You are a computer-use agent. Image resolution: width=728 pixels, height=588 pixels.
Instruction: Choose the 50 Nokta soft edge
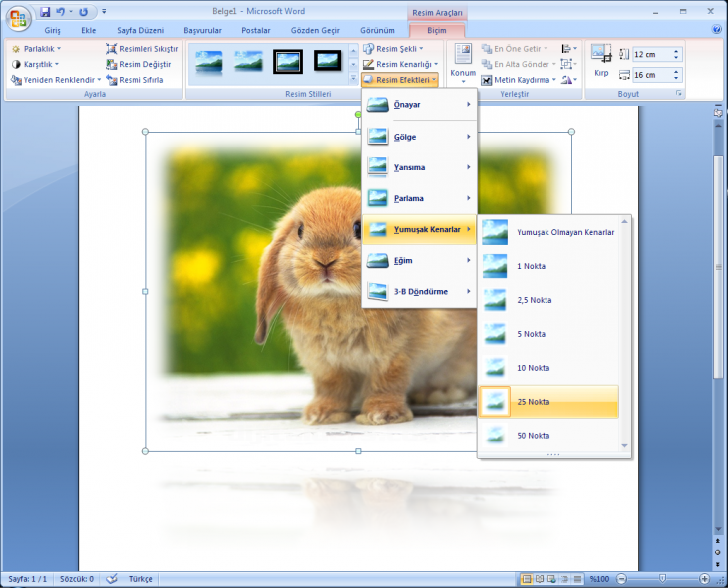[548, 436]
